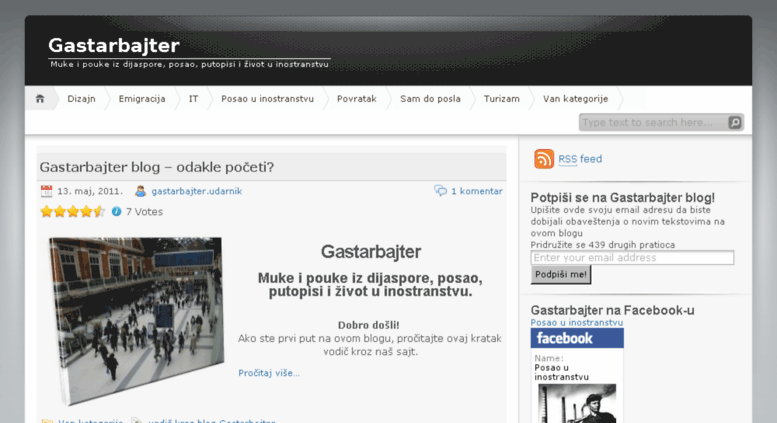Click the calendar icon next to 13. maj
The height and width of the screenshot is (423, 777).
click(47, 191)
